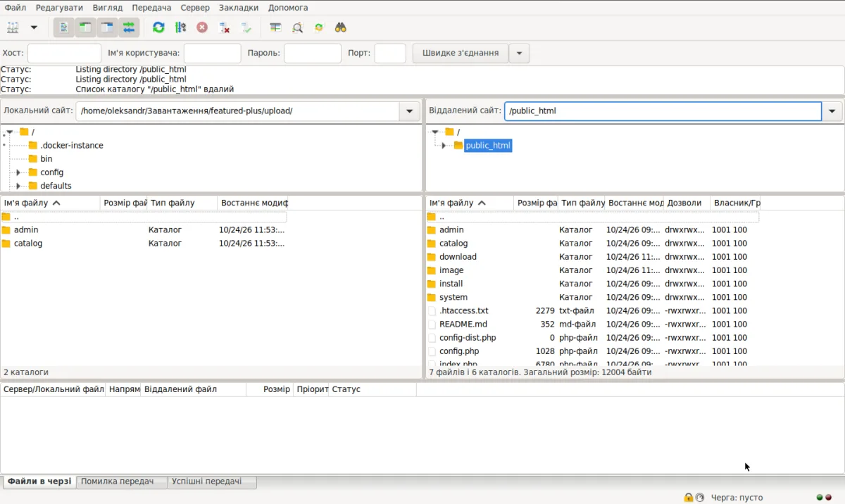Open the local site path dropdown
Viewport: 845px width, 504px height.
pos(410,111)
